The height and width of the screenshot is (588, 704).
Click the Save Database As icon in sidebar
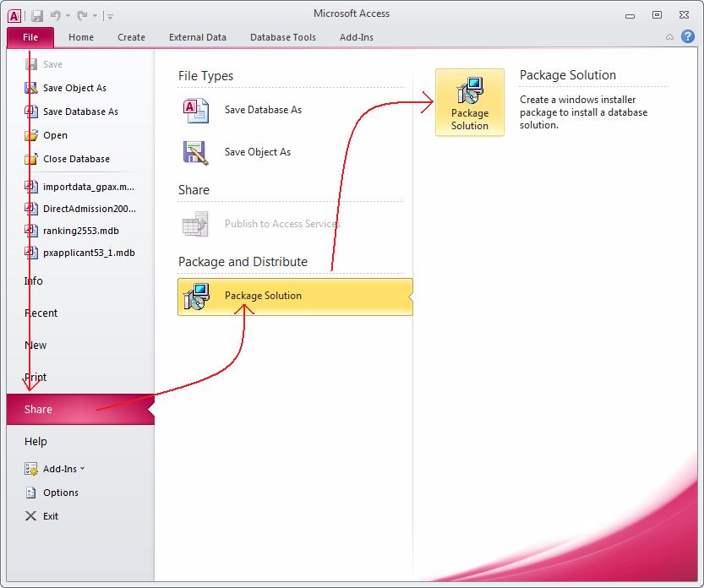(x=31, y=111)
